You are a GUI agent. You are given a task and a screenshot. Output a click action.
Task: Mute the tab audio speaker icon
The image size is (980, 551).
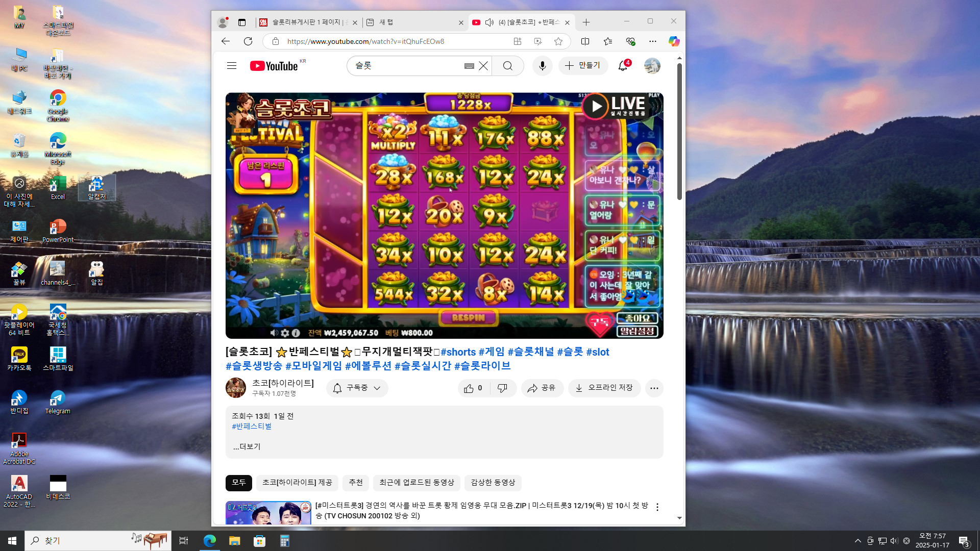489,22
